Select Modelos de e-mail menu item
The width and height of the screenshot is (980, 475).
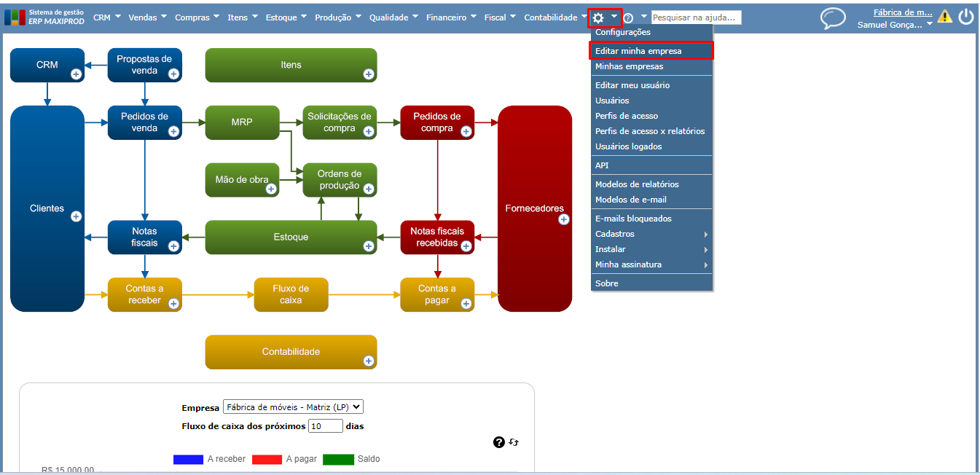tap(652, 200)
